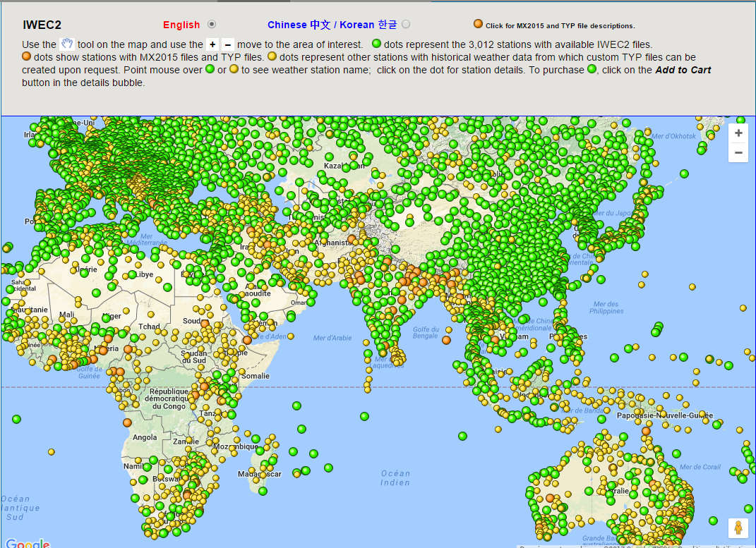Click the "Mer de Corail" map label
756x548 pixels.
pyautogui.click(x=700, y=467)
